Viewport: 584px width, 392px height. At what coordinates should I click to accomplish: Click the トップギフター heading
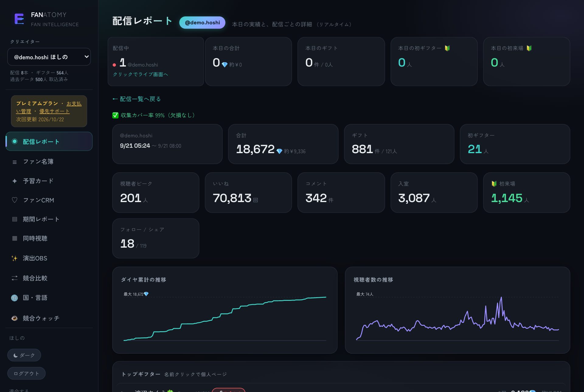click(141, 374)
